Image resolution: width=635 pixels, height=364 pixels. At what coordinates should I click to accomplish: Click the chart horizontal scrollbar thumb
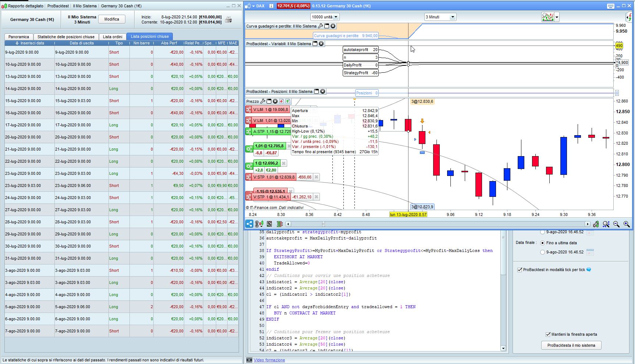coord(324,224)
